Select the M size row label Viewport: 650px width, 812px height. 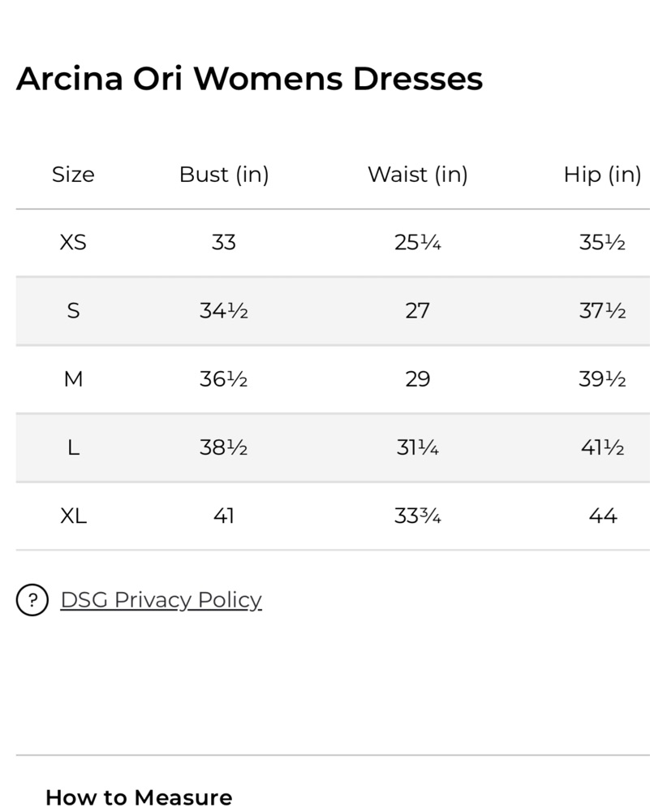pyautogui.click(x=73, y=379)
